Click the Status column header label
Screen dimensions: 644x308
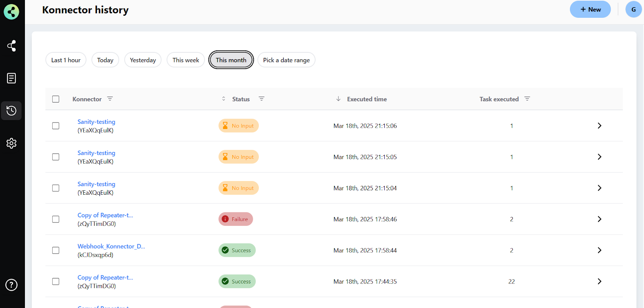click(x=241, y=99)
